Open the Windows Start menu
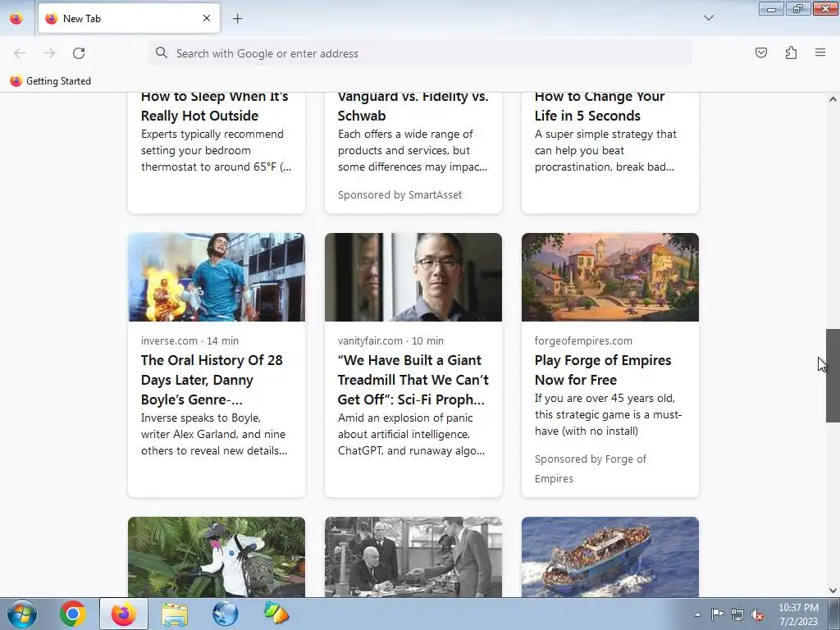 click(x=22, y=614)
